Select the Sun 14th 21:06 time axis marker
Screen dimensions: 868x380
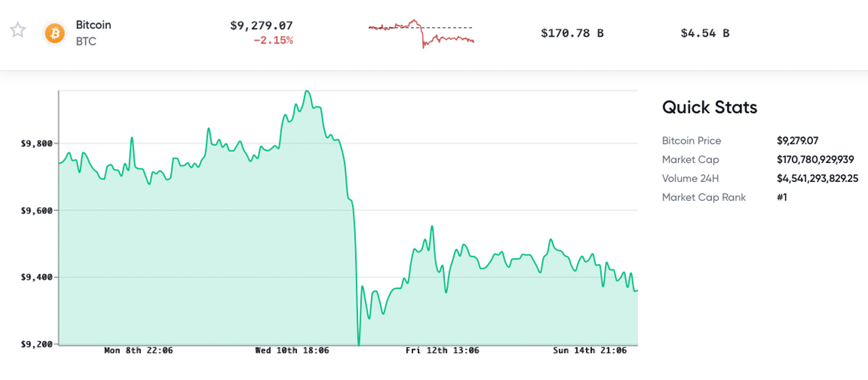pos(591,351)
